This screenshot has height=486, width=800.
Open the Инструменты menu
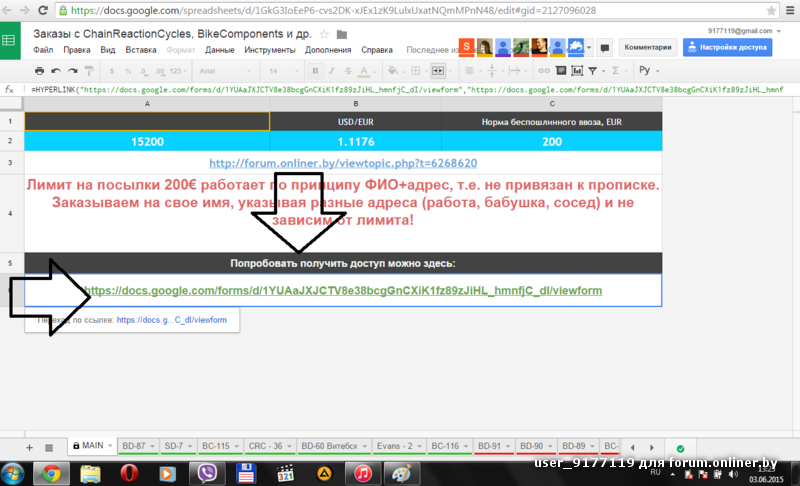tap(269, 50)
